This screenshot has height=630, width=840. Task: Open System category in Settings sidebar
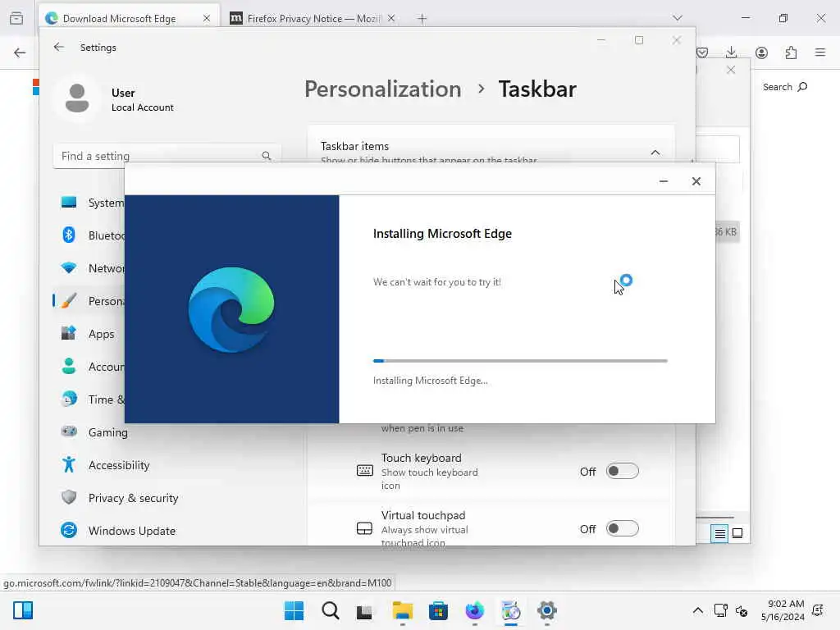92,203
